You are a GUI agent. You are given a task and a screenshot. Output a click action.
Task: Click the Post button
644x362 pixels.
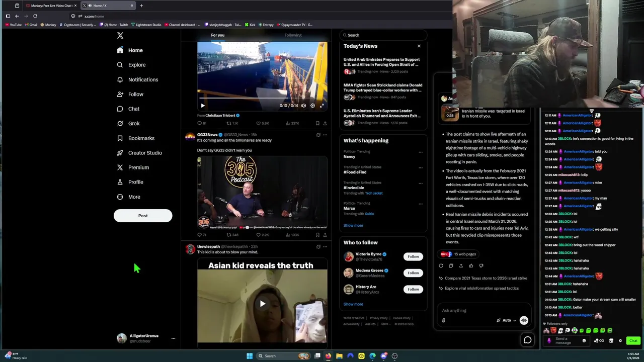coord(143,216)
